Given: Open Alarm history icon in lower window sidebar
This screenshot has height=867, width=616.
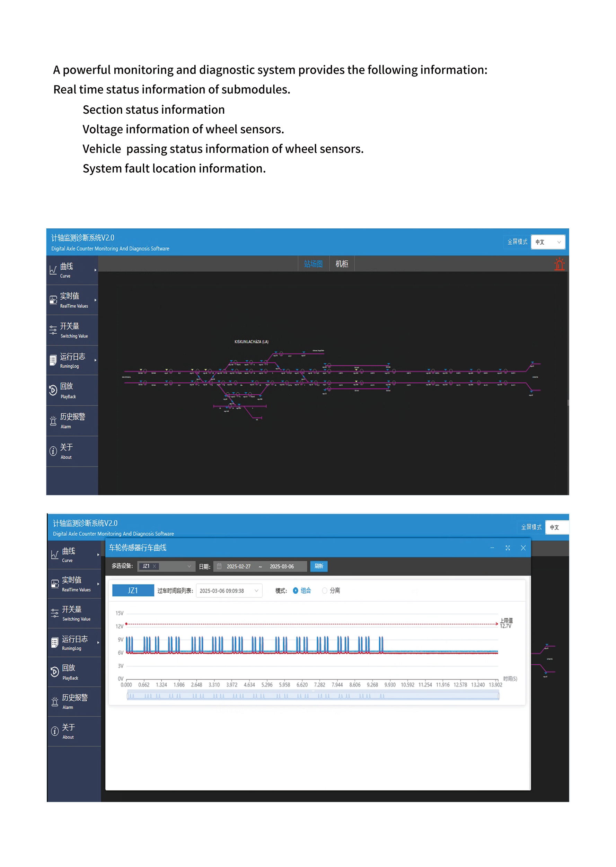Looking at the screenshot, I should pos(55,702).
